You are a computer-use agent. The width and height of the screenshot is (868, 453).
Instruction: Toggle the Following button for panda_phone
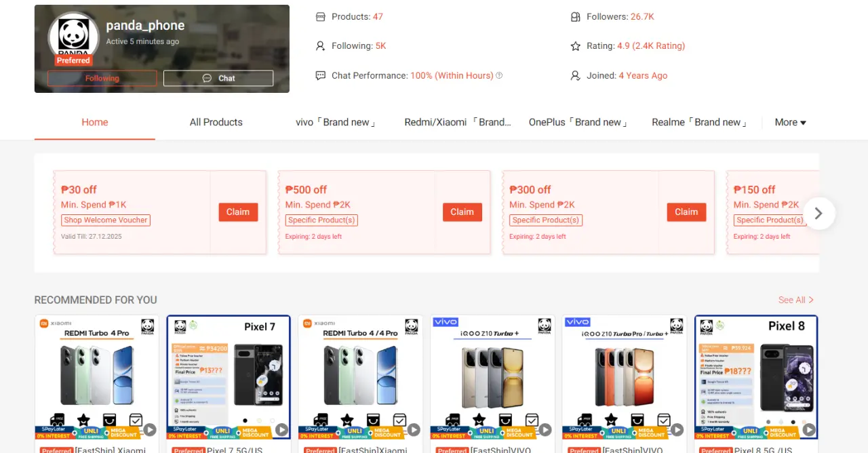[x=102, y=79]
